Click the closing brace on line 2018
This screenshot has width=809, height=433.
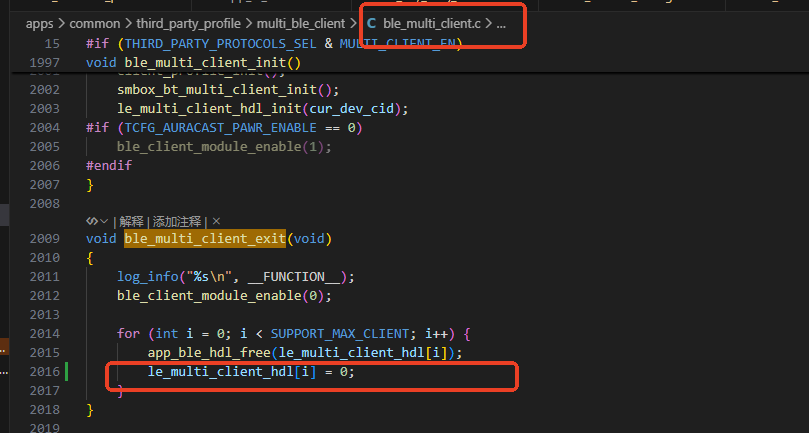[90, 410]
